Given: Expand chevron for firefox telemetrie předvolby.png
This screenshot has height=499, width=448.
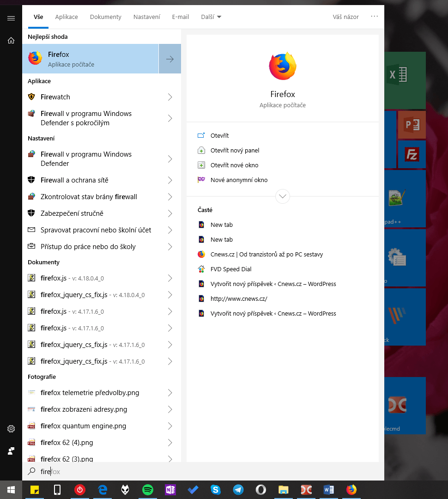Looking at the screenshot, I should click(x=170, y=393).
